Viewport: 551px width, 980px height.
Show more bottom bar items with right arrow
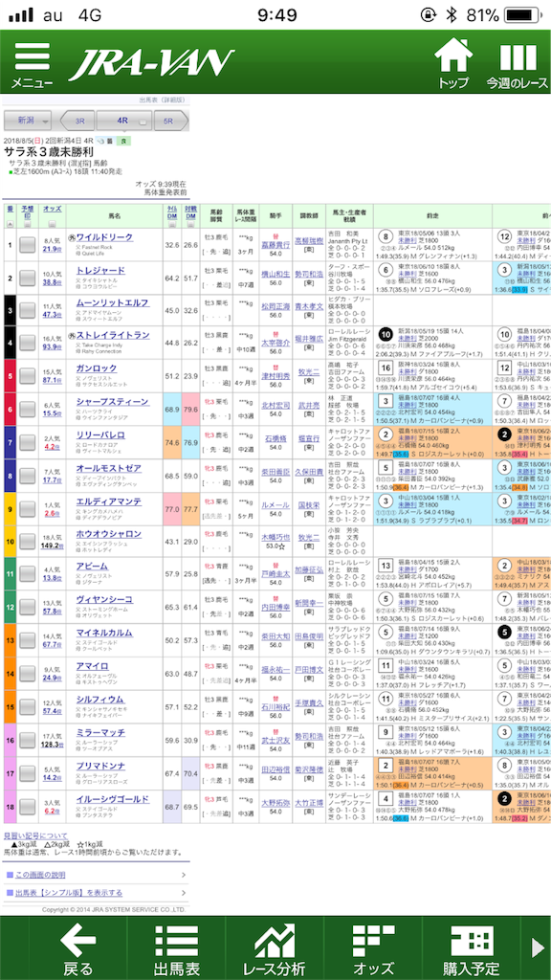(x=537, y=948)
